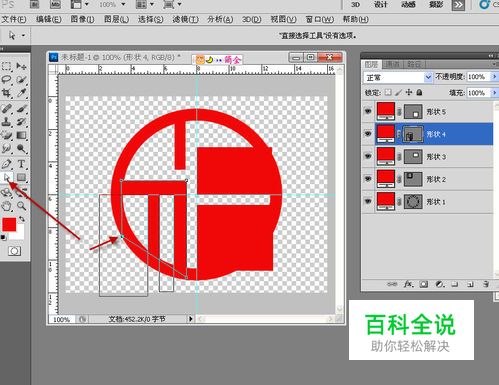Toggle visibility of 形状 3 layer

click(368, 156)
